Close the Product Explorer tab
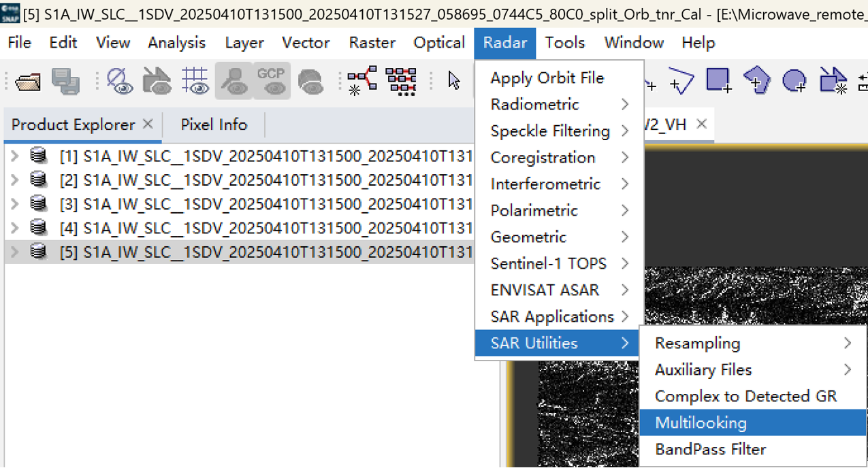868x468 pixels. [x=148, y=124]
